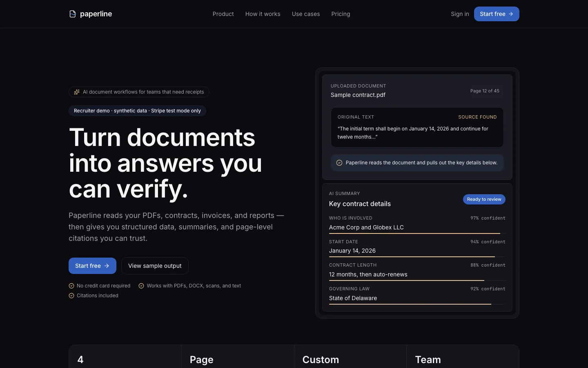
Task: Click the Sign in link
Action: pyautogui.click(x=460, y=14)
